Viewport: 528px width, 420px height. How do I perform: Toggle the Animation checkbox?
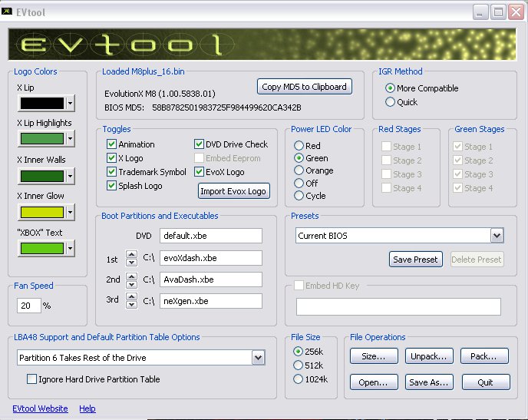[111, 144]
